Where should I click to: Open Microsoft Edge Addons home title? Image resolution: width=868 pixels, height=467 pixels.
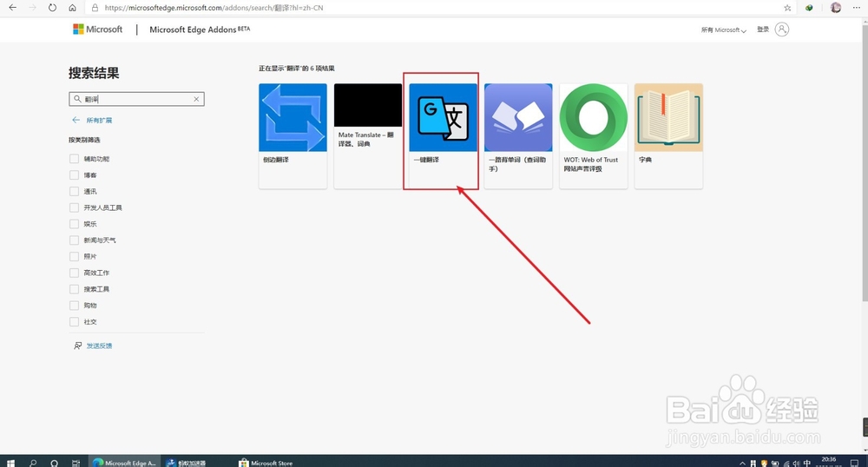pos(200,30)
